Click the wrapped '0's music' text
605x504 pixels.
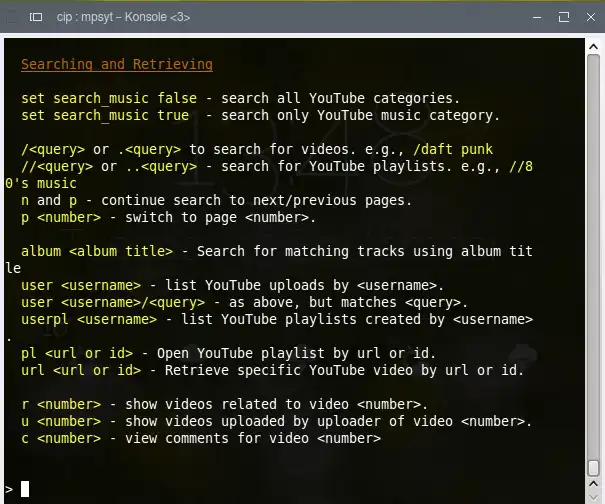pos(41,183)
